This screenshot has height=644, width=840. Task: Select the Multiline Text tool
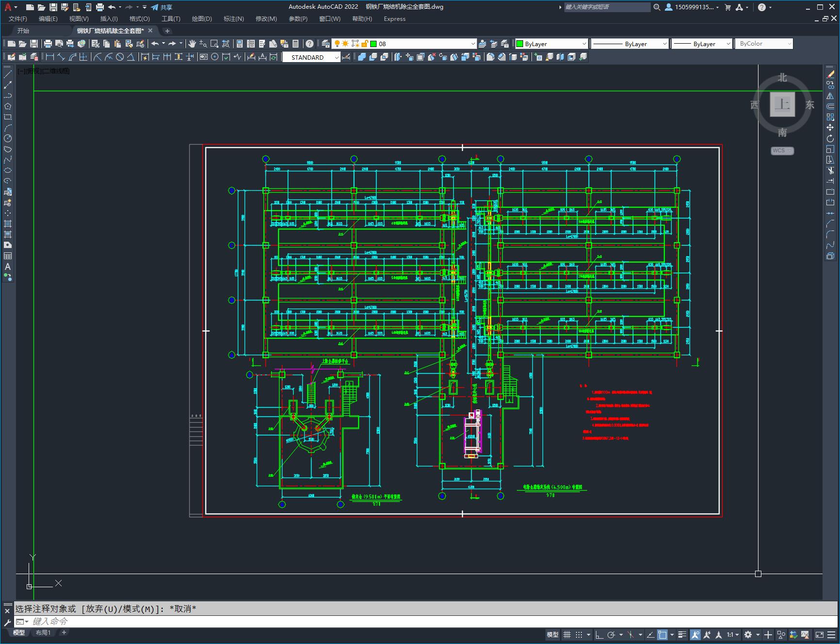pyautogui.click(x=8, y=266)
